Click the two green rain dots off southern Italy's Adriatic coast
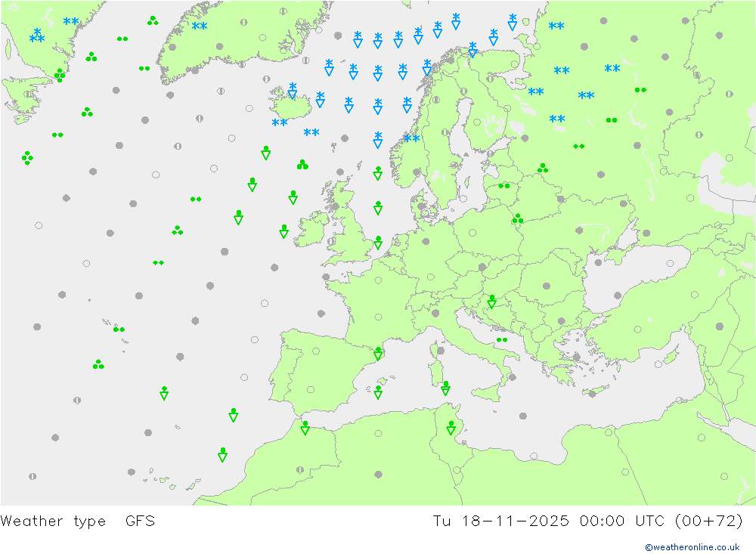Screen dimensions: 756x554 pos(501,340)
